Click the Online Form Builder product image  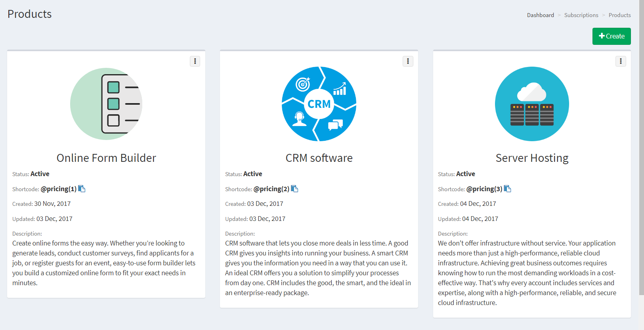click(106, 104)
